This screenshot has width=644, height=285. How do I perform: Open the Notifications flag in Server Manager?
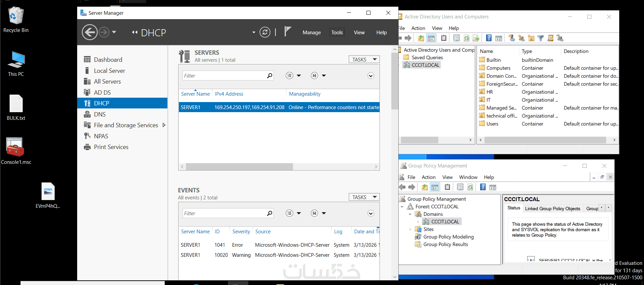pos(288,32)
